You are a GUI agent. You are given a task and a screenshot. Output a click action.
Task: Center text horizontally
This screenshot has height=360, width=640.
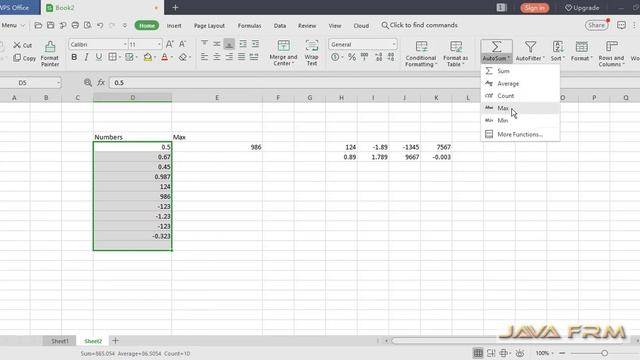(x=217, y=57)
